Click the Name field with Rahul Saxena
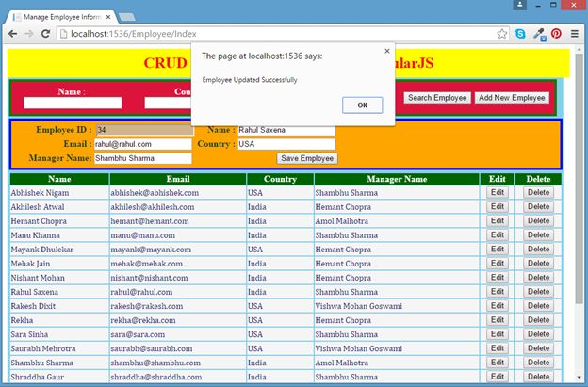 [x=286, y=130]
